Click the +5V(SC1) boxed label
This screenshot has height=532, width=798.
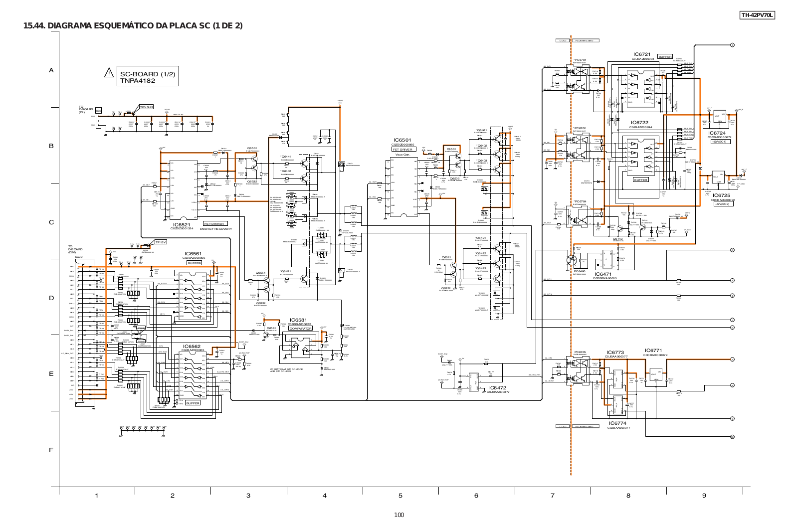(x=720, y=142)
